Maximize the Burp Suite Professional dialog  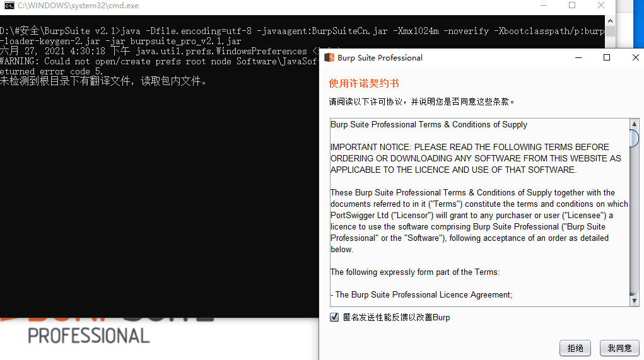click(x=607, y=58)
